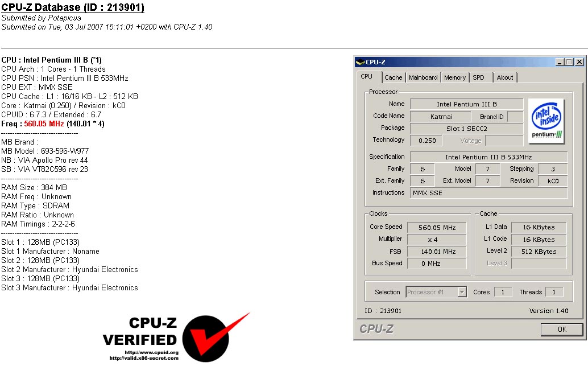Screen dimensions: 588x366
Task: Click the text Submitted by Potapicus
Action: coord(41,18)
